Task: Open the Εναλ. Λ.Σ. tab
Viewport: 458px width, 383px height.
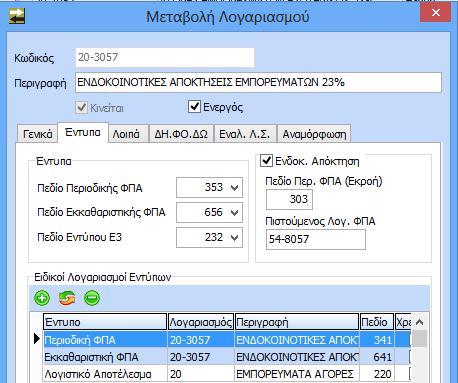Action: coord(245,134)
